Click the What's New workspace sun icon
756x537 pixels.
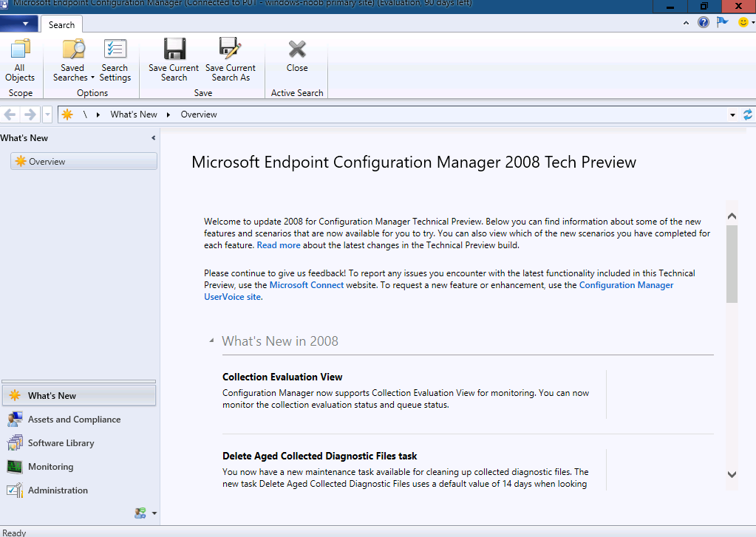pyautogui.click(x=15, y=396)
